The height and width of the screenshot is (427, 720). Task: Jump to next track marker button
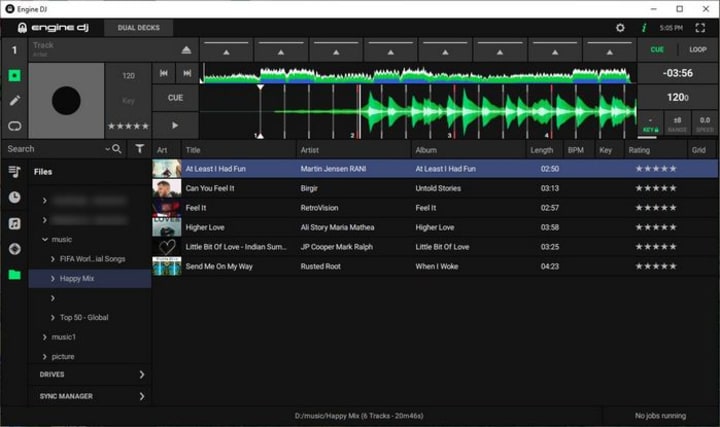click(x=187, y=73)
